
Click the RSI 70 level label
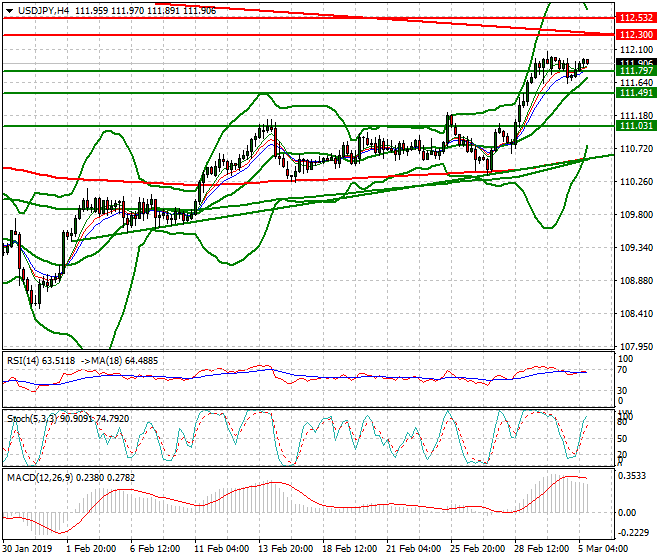622,370
